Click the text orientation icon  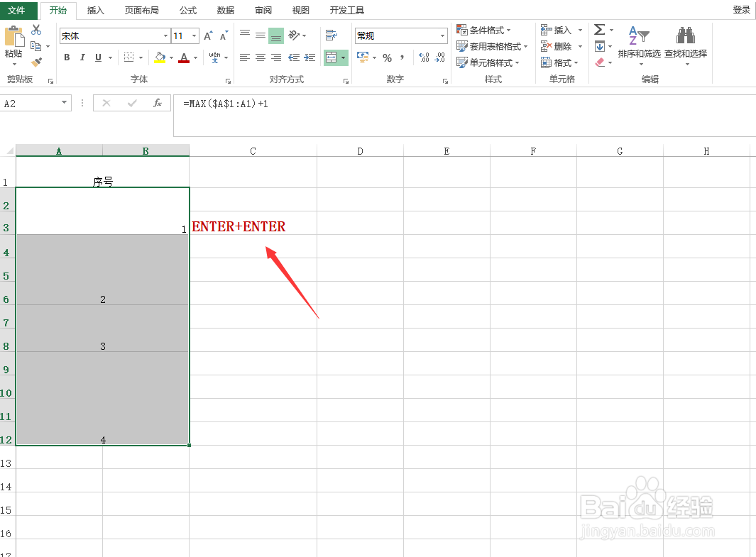294,35
